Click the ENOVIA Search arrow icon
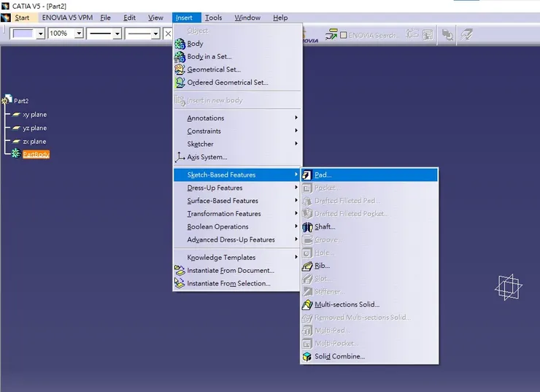Screen dimensions: 540x392 [x=331, y=34]
